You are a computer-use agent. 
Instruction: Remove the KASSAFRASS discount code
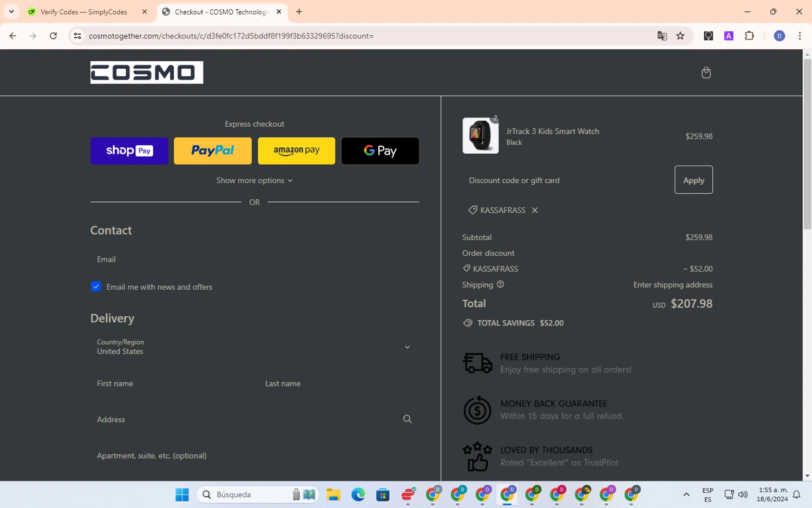(x=535, y=210)
